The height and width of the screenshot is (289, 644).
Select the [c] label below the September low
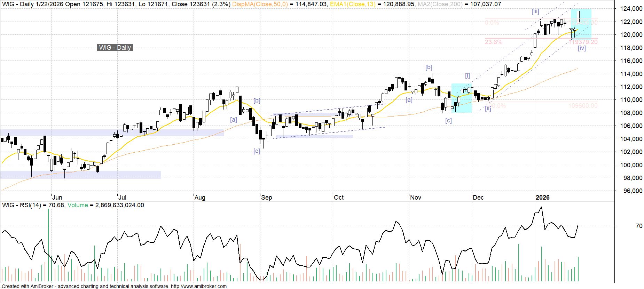pyautogui.click(x=257, y=151)
